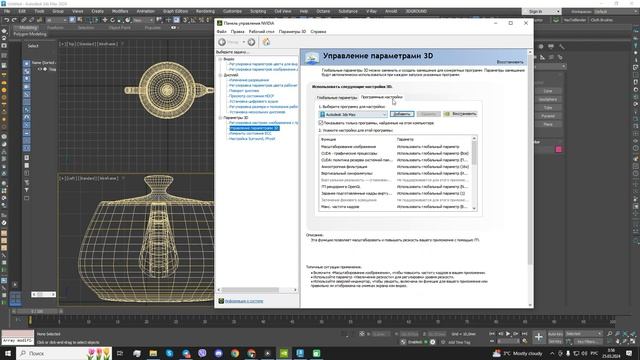Click the Добавить button
Viewport: 640px width, 360px height.
[x=402, y=114]
